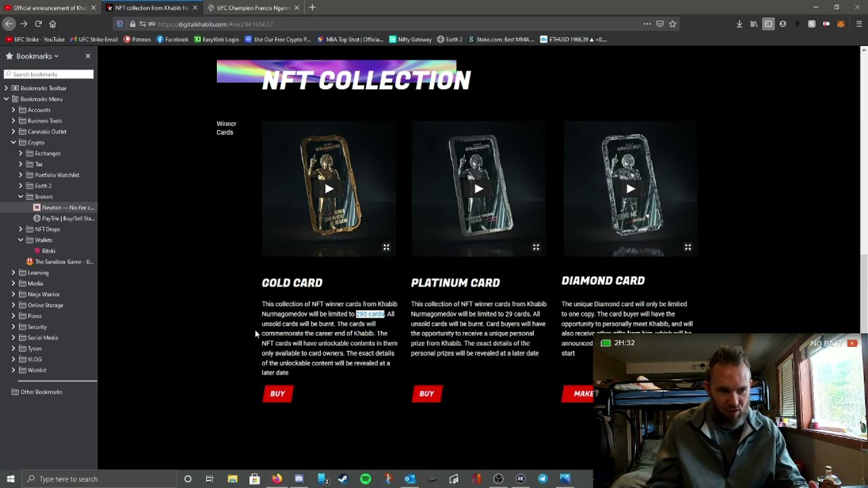Go back to the previous page
868x488 pixels.
coord(9,24)
